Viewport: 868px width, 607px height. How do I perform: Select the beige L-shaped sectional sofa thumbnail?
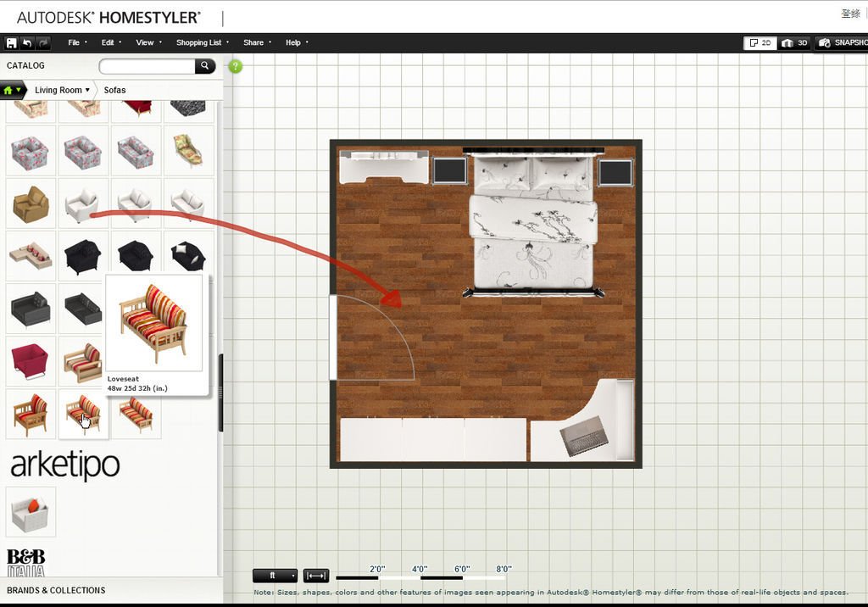[x=31, y=256]
